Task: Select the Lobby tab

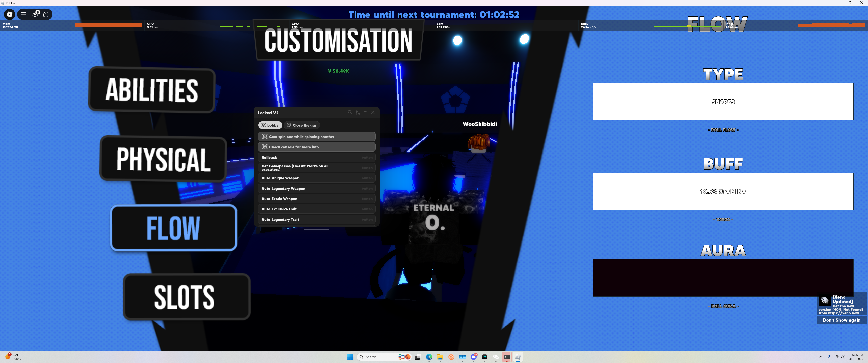Action: 270,125
